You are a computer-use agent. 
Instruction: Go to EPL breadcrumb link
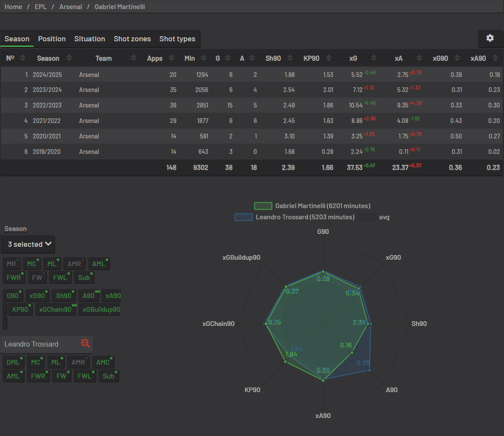click(41, 7)
